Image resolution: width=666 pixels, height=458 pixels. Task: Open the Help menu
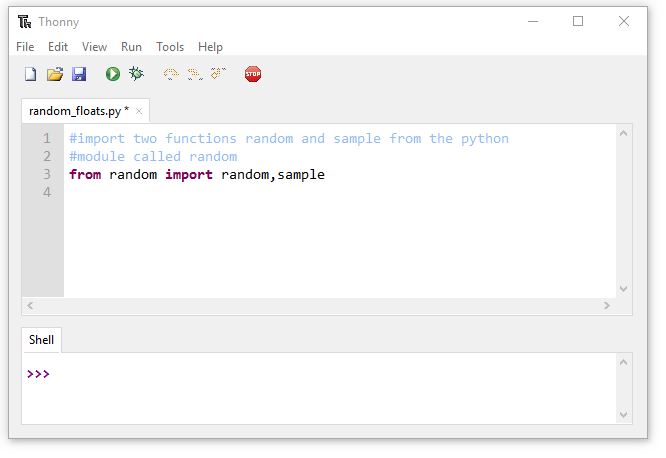click(x=210, y=47)
